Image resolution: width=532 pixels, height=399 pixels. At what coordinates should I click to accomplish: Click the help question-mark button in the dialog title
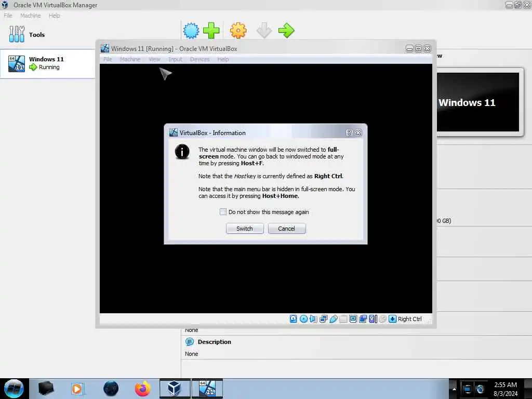point(350,132)
